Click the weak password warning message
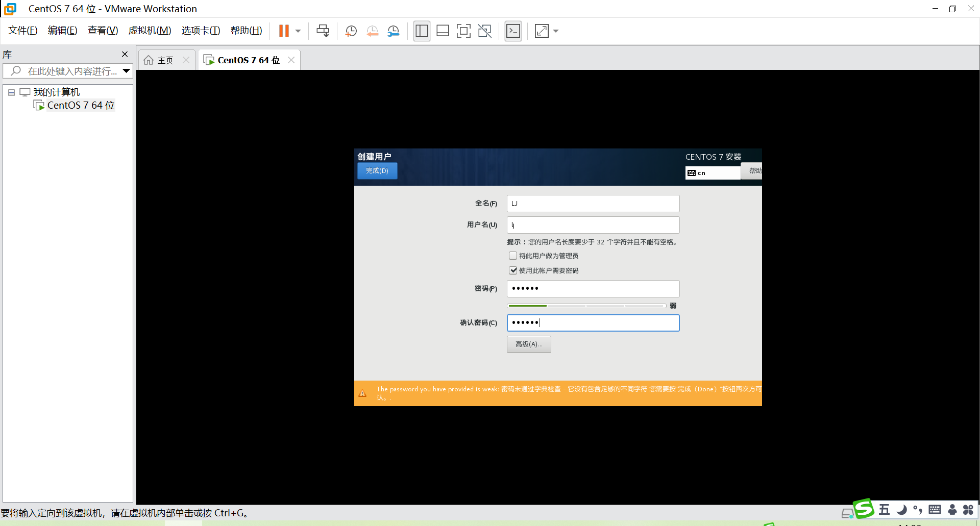The height and width of the screenshot is (526, 980). tap(569, 393)
